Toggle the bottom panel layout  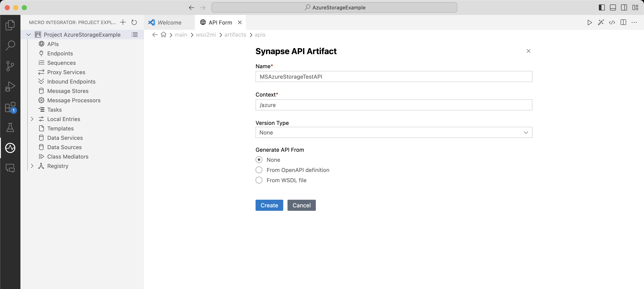coord(613,7)
